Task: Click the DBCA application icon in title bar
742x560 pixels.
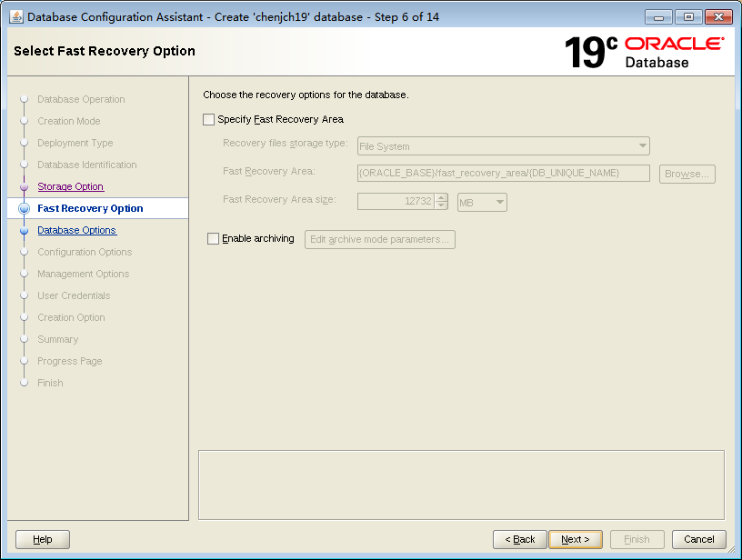Action: point(16,16)
